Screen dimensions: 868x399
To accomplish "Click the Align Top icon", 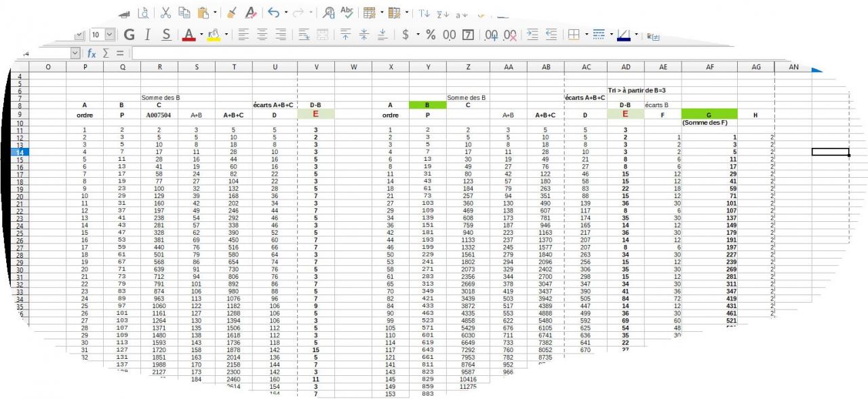I will click(x=345, y=34).
